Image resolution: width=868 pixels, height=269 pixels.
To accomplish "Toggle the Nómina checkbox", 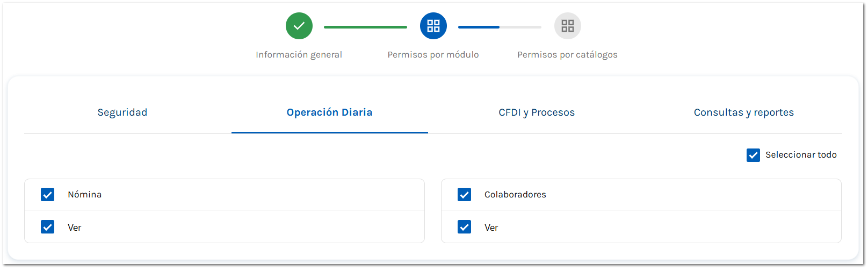I will (48, 195).
